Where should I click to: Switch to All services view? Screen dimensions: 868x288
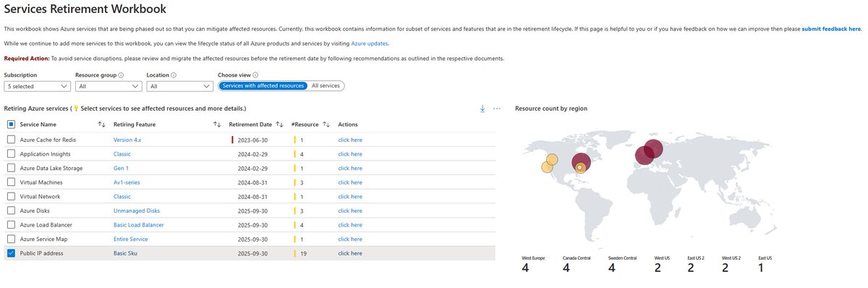(325, 86)
